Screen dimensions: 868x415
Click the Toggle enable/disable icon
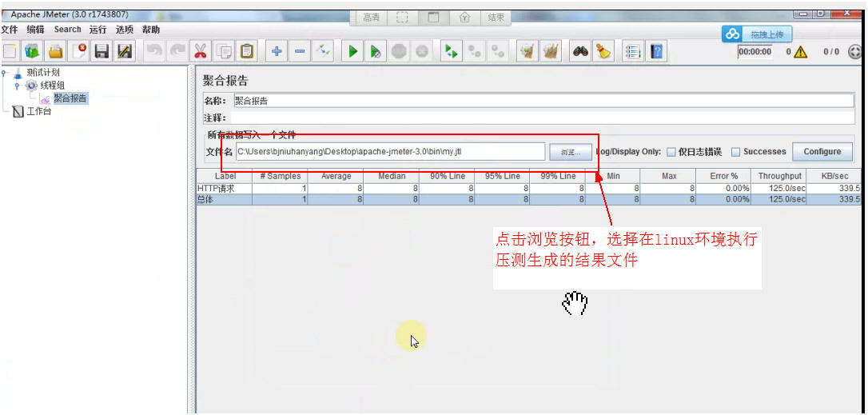323,52
